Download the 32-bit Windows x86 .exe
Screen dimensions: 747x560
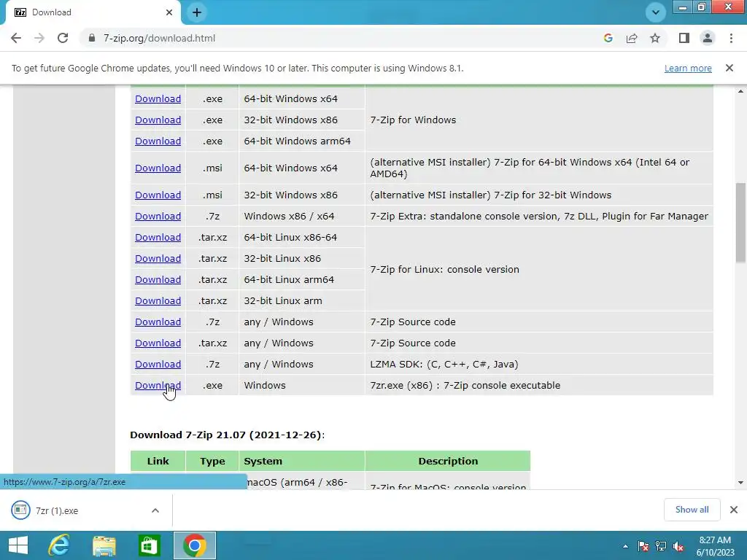(x=158, y=120)
